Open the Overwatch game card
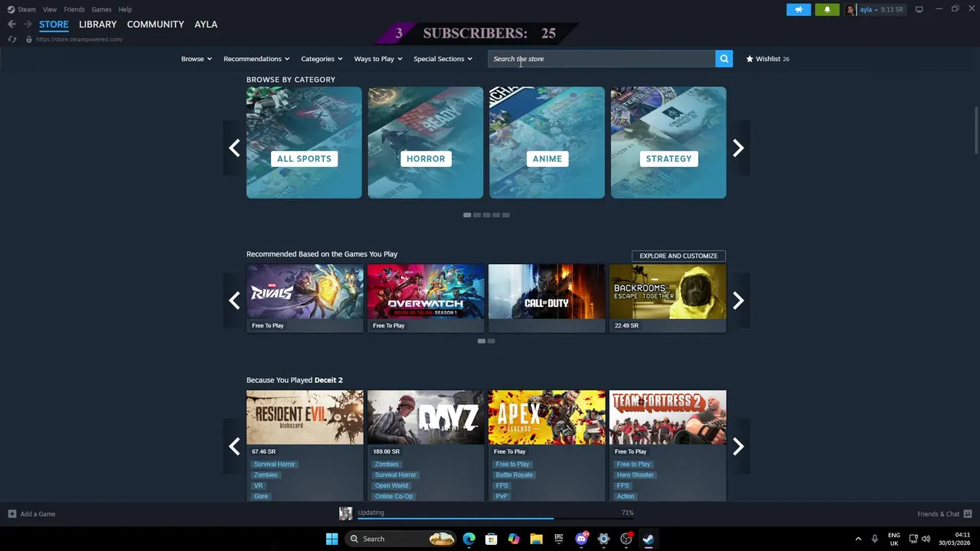The width and height of the screenshot is (980, 551). (426, 298)
